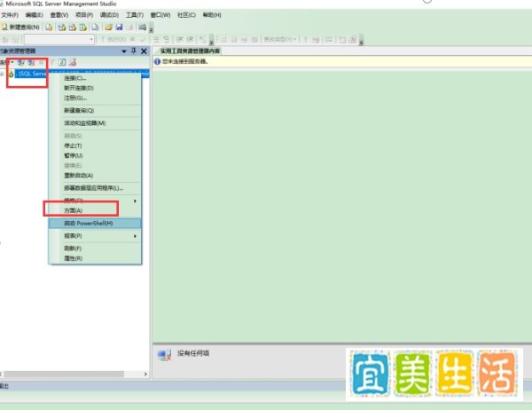532x410 pixels.
Task: Click the Disconnect icon in Object Explorer
Action: tap(31, 62)
